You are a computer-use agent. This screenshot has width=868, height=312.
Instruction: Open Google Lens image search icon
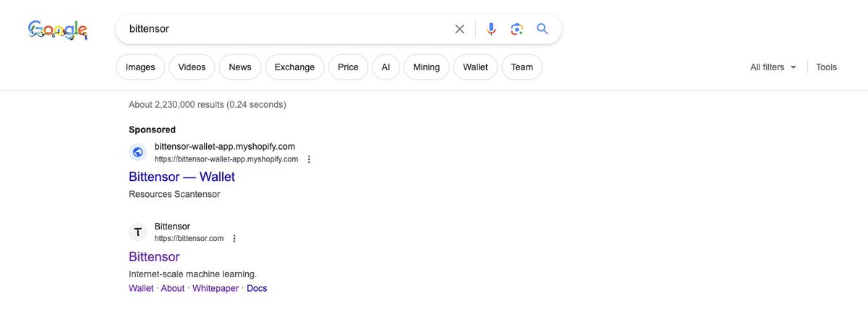tap(516, 29)
